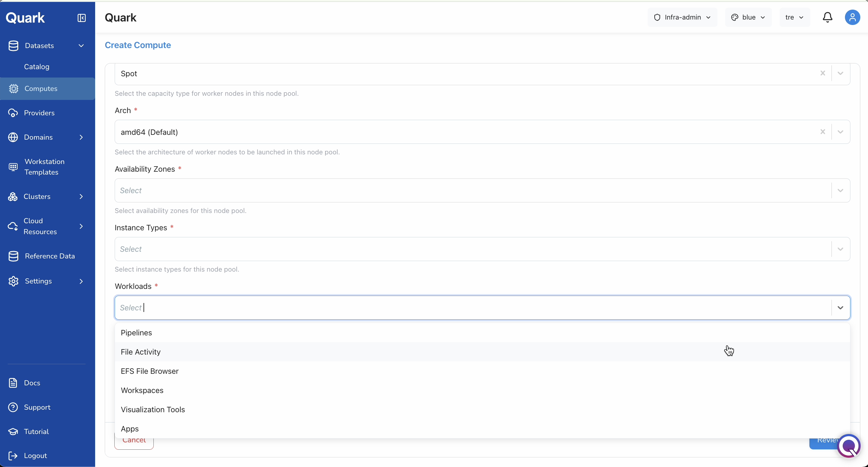Open the Infra-admin role dropdown
The width and height of the screenshot is (868, 467).
(x=682, y=18)
